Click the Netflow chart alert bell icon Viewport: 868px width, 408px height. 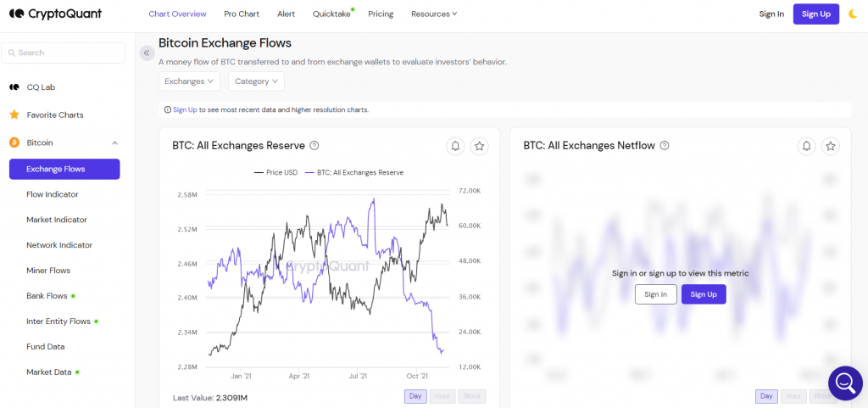point(807,146)
